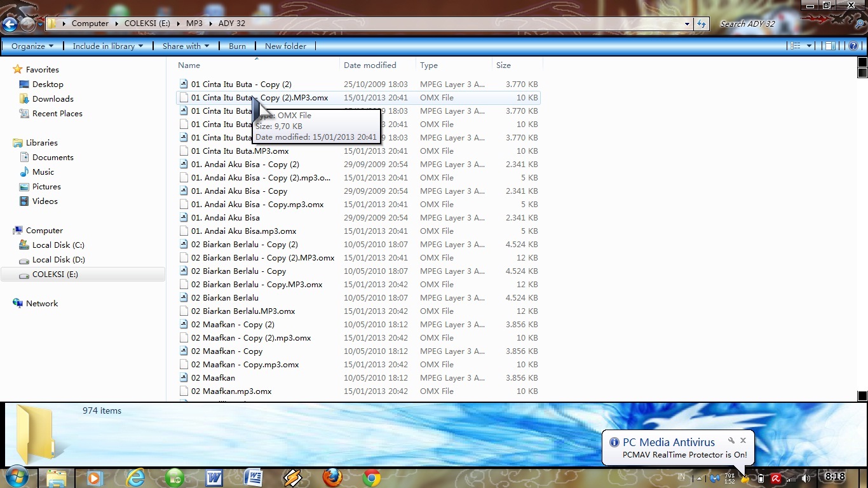The height and width of the screenshot is (488, 868).
Task: Dismiss the PC Media Antivirus notification
Action: (743, 440)
